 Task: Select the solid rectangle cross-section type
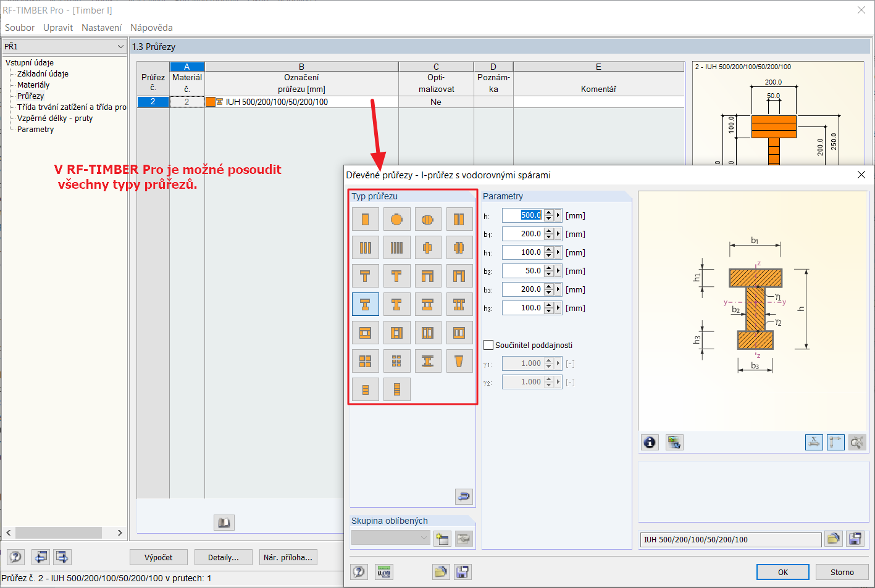tap(366, 219)
